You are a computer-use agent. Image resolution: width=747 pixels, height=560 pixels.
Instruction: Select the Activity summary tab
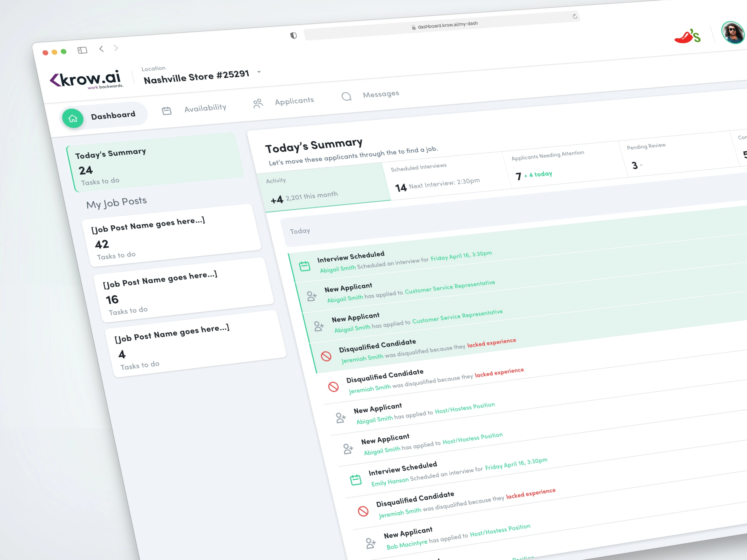(324, 188)
